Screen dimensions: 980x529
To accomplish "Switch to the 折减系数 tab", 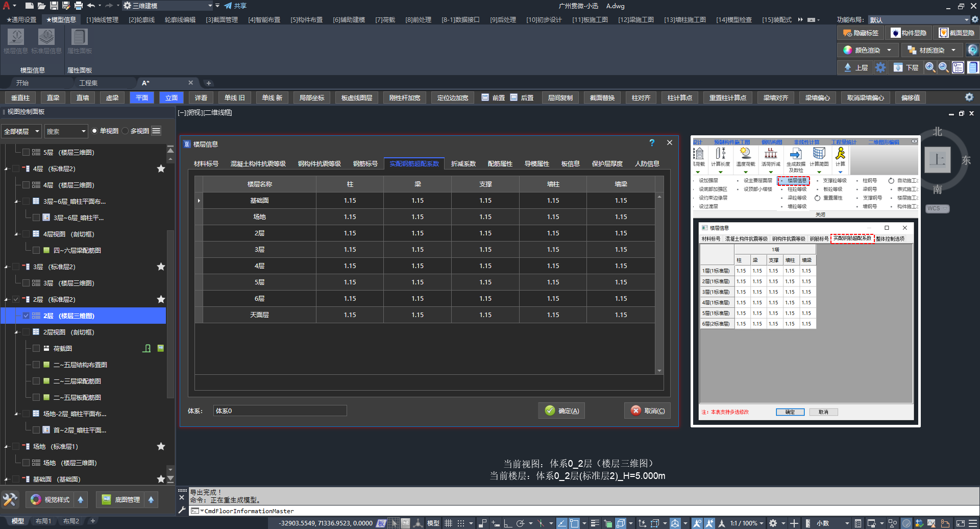I will click(463, 163).
